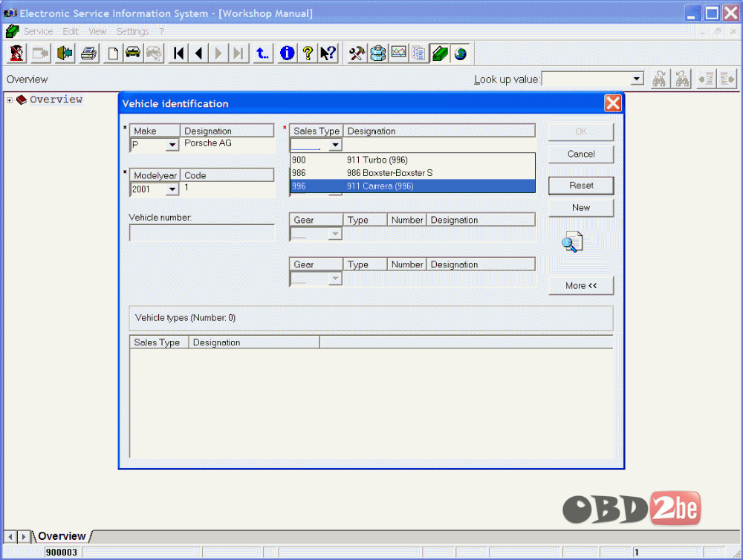Open the Settings menu
This screenshot has width=743, height=560.
click(x=133, y=31)
